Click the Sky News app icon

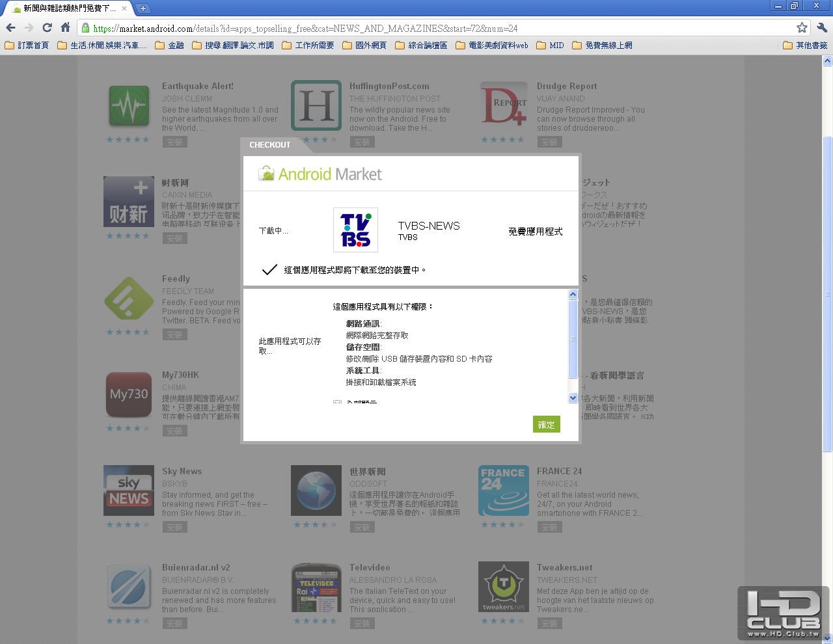tap(129, 491)
